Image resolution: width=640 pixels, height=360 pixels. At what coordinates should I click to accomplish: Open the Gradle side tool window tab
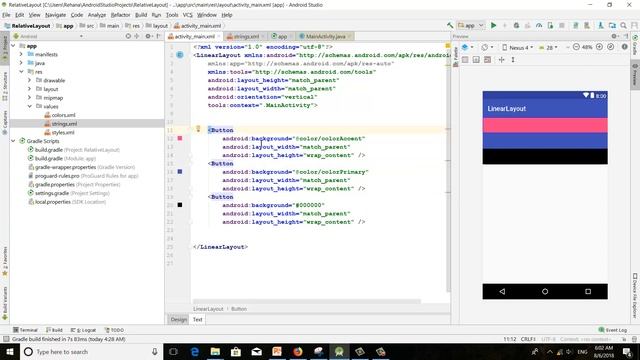tap(635, 45)
